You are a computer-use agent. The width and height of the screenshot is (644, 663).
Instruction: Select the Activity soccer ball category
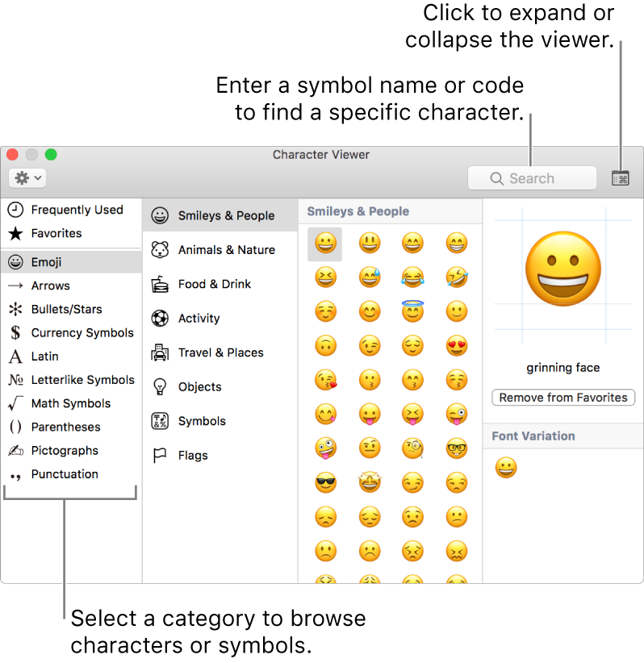coord(199,319)
